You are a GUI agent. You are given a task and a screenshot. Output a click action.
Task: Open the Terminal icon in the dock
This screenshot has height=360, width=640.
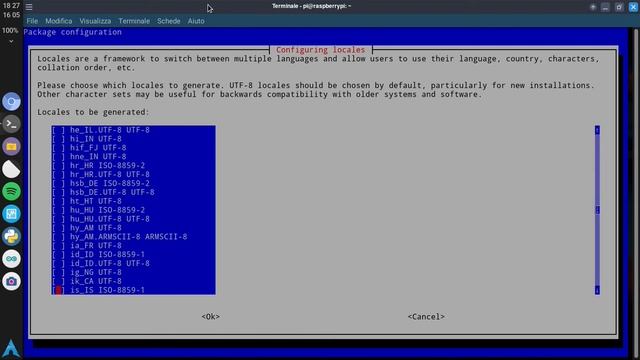pyautogui.click(x=11, y=124)
